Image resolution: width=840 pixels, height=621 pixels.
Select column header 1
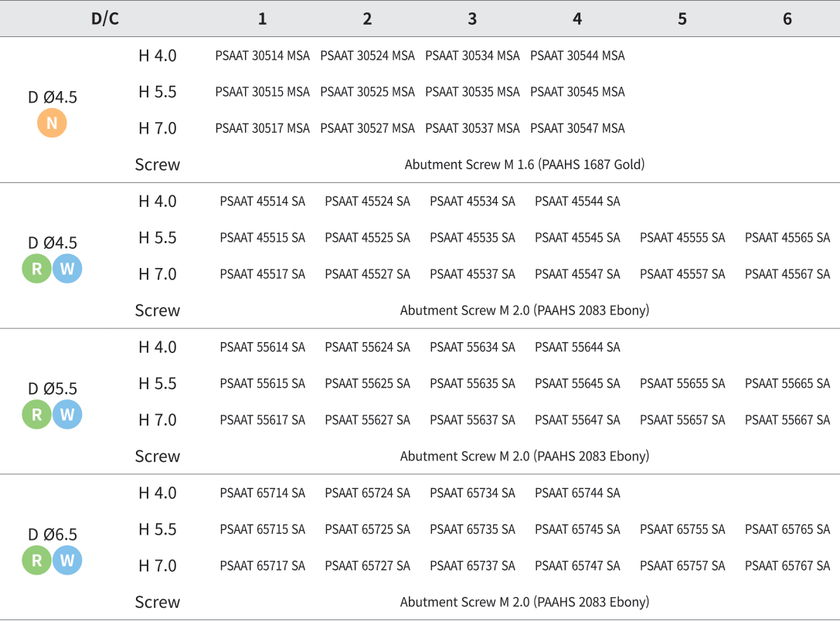coord(263,19)
